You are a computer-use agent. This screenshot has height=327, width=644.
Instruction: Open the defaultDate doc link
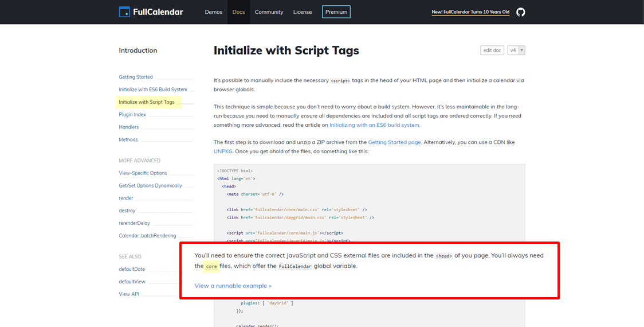tap(132, 269)
